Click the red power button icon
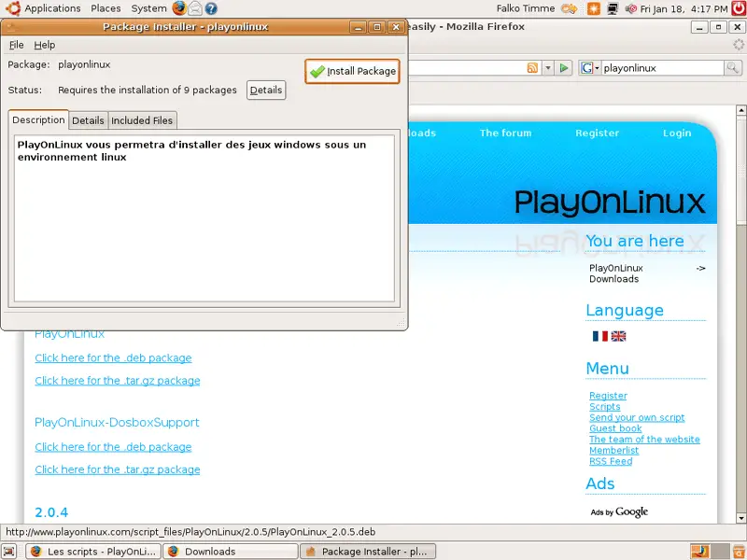This screenshot has height=560, width=747. [739, 8]
